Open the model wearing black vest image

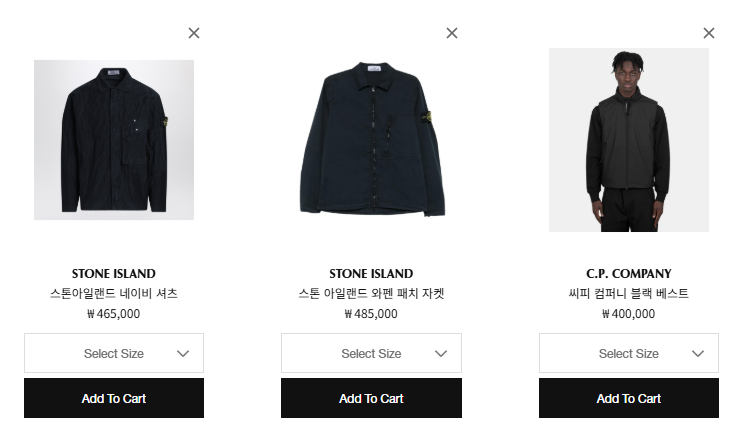tap(628, 140)
